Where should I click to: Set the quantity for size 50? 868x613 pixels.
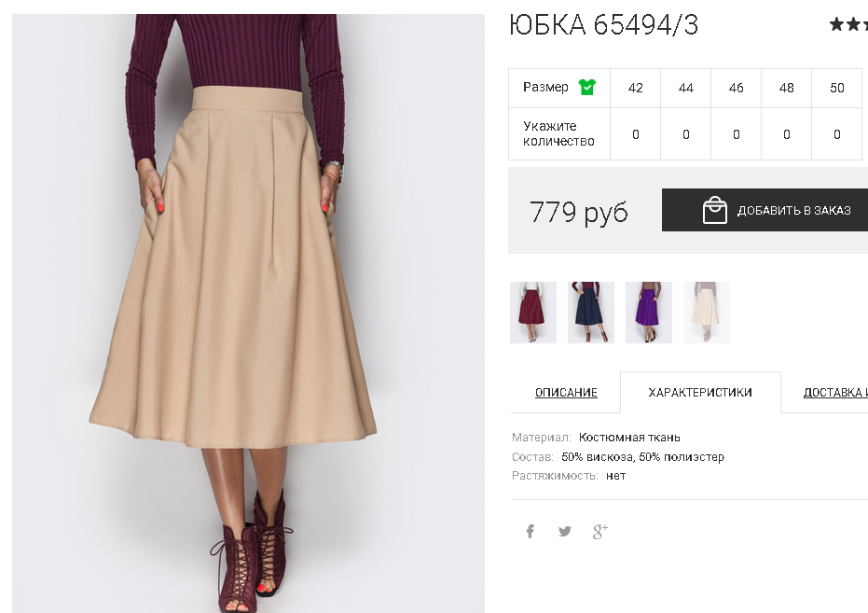(x=837, y=134)
